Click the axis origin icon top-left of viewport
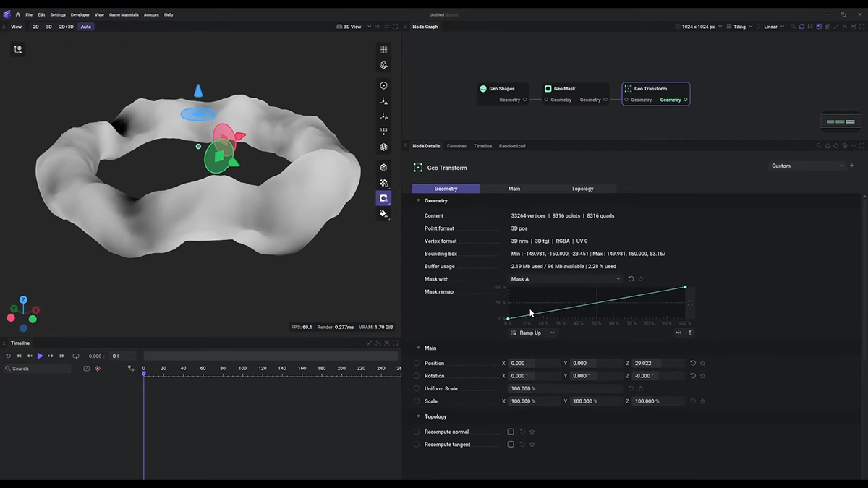 pyautogui.click(x=18, y=49)
